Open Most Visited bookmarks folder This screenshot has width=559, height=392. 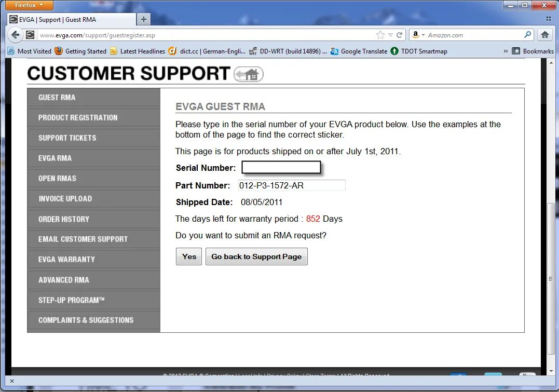(30, 51)
